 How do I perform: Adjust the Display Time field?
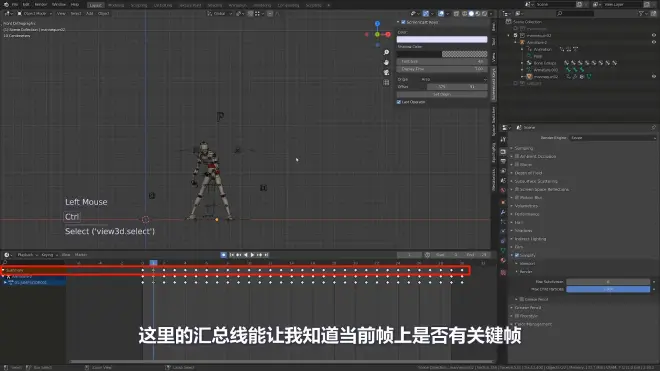point(442,69)
